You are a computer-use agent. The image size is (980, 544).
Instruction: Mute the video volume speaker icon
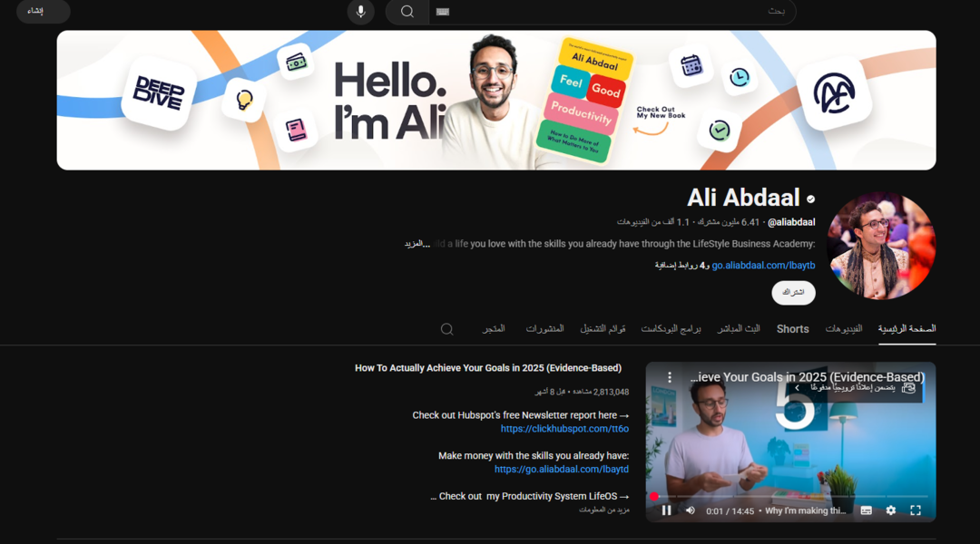pos(690,510)
